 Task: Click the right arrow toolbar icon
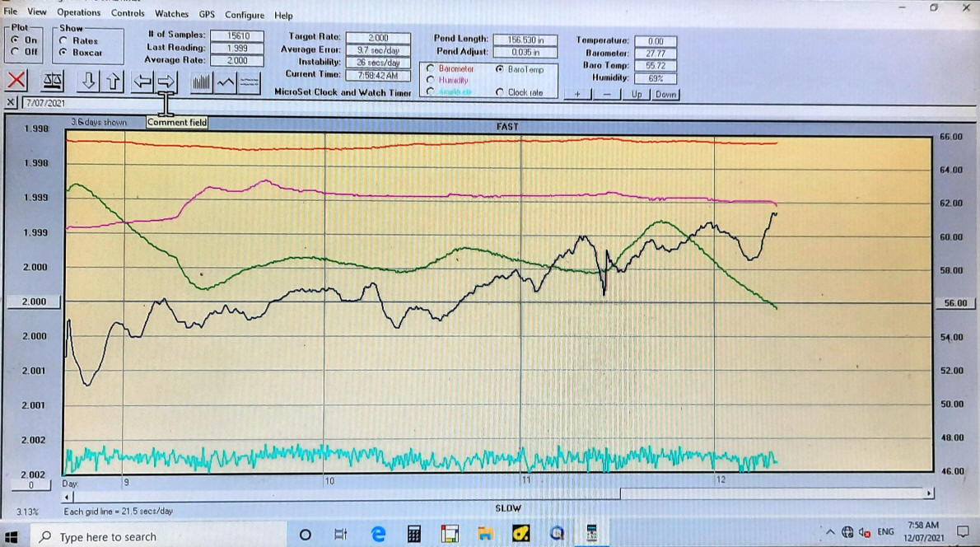pos(166,81)
